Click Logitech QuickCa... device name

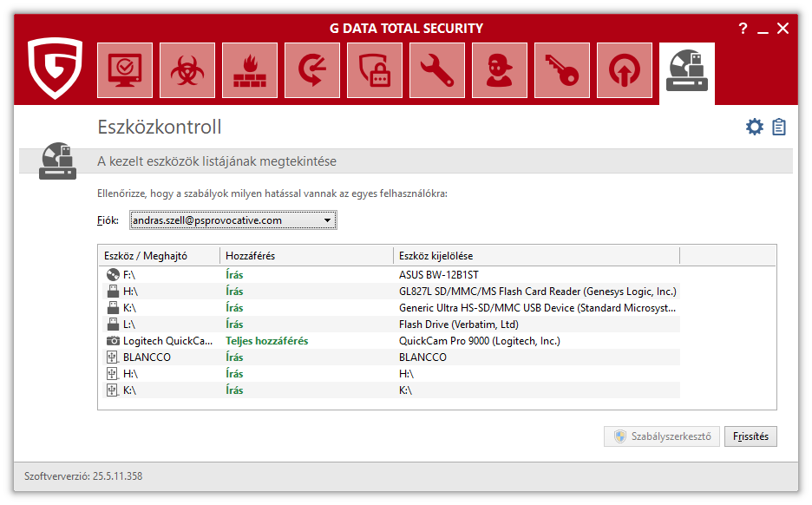click(x=167, y=341)
